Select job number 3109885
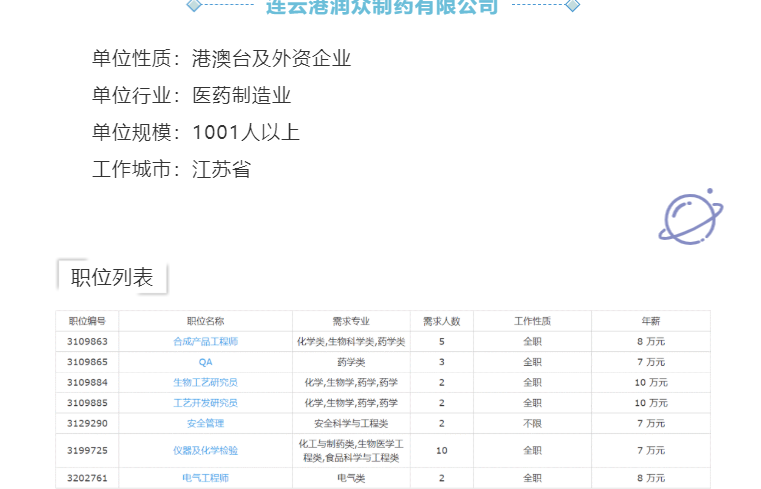Image resolution: width=761 pixels, height=489 pixels. tap(87, 403)
